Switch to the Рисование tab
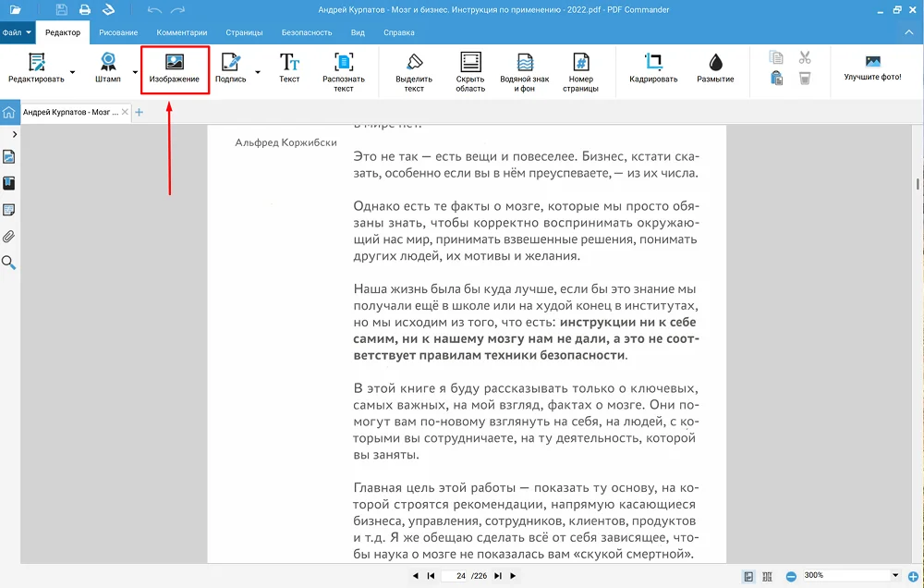This screenshot has width=924, height=588. point(118,32)
